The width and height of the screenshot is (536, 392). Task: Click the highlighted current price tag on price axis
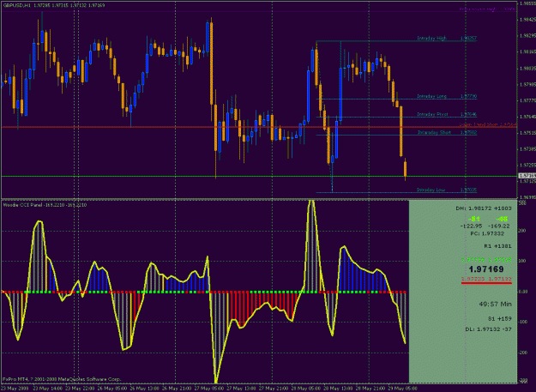pos(527,176)
